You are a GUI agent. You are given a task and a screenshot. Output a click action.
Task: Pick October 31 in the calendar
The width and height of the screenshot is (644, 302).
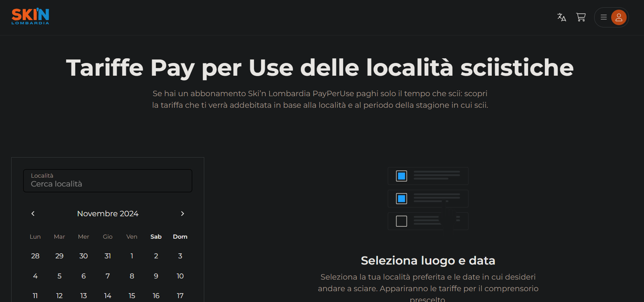[x=108, y=256]
